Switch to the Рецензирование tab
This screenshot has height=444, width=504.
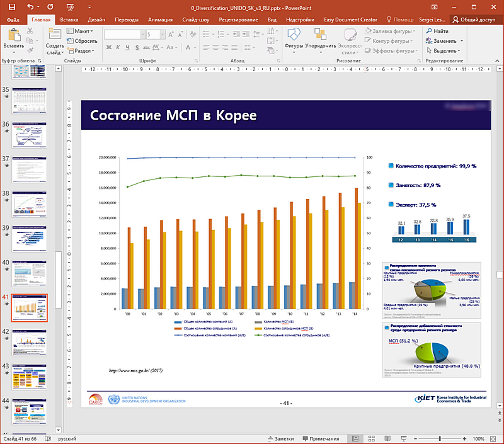[x=239, y=20]
